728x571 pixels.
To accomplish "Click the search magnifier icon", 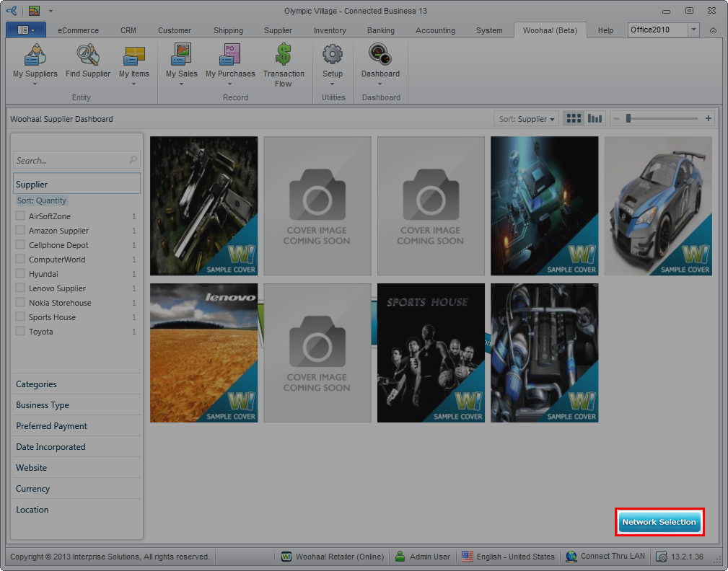I will (133, 160).
